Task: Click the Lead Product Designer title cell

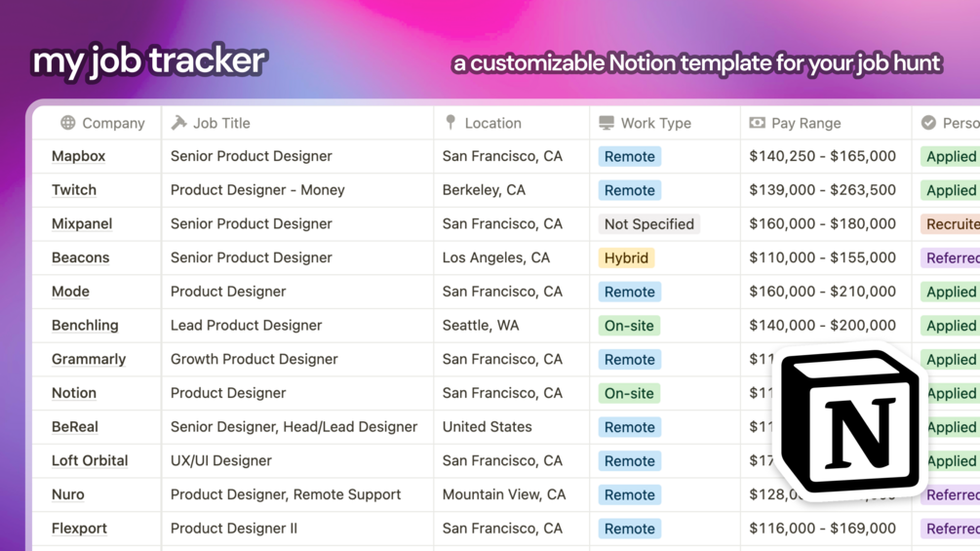Action: click(x=246, y=326)
